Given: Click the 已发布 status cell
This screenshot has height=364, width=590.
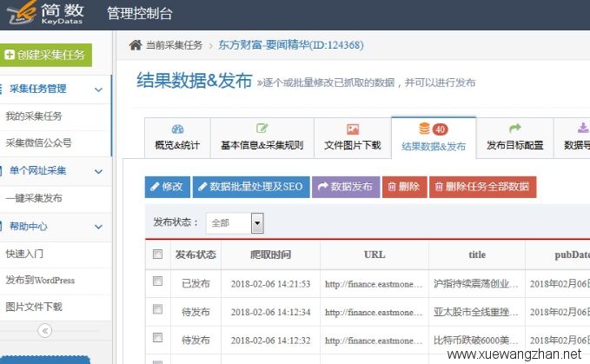Looking at the screenshot, I should pos(196,283).
